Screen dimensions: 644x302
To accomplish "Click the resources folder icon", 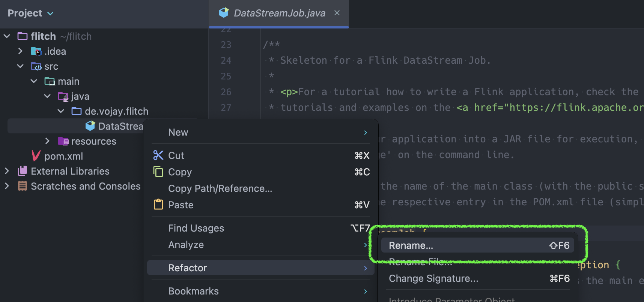I will click(x=63, y=141).
